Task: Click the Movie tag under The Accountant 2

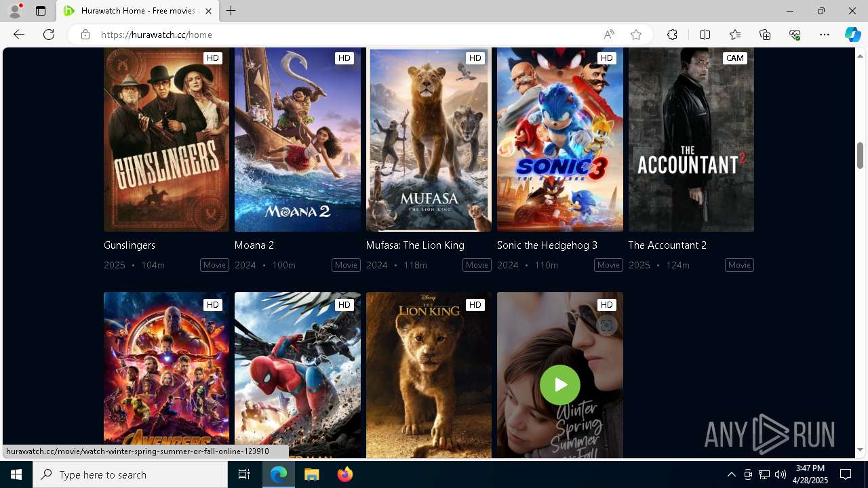Action: (739, 265)
